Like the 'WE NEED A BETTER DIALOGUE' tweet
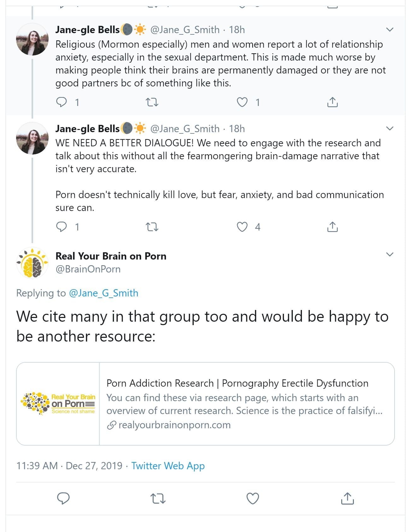The image size is (416, 532). [x=242, y=227]
